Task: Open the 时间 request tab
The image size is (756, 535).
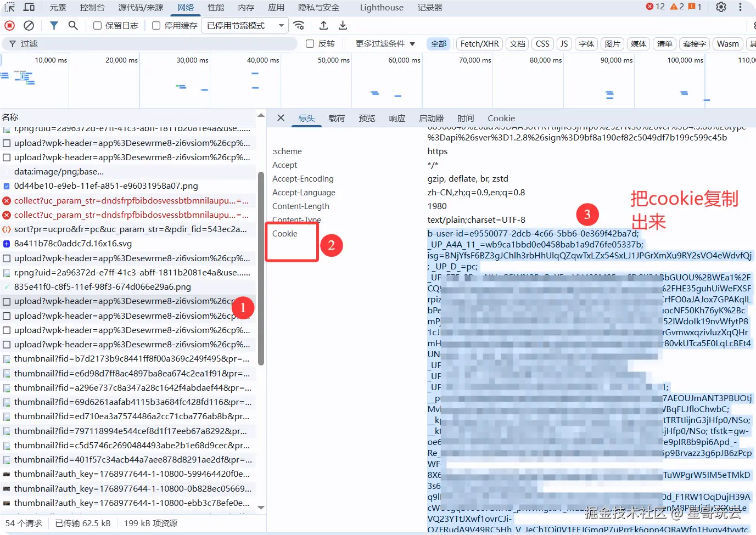Action: point(466,118)
